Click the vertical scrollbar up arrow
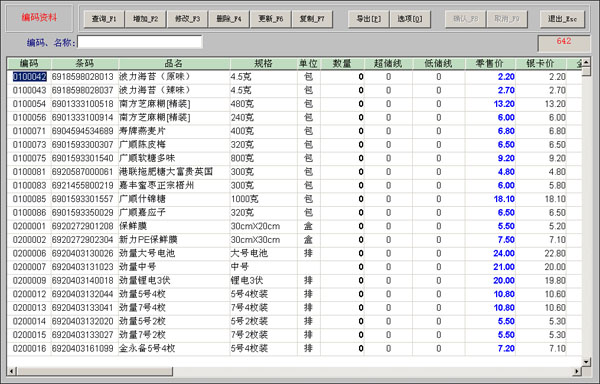 tap(586, 62)
